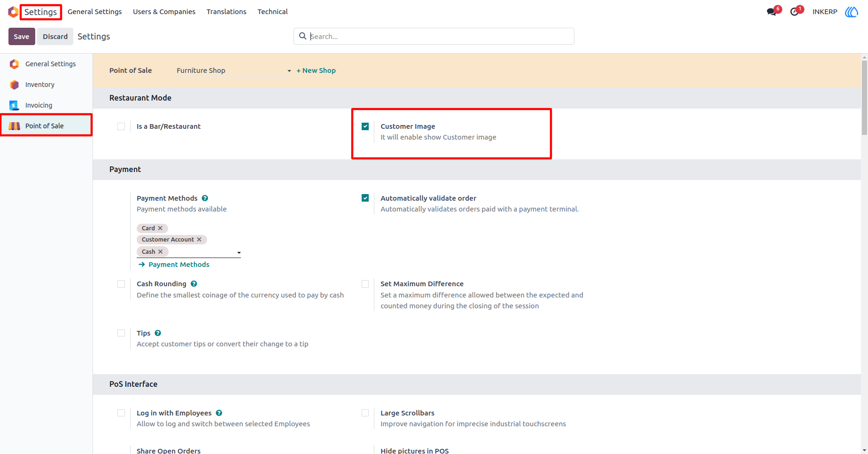Expand the payment methods dropdown arrow
This screenshot has width=868, height=454.
pos(239,253)
